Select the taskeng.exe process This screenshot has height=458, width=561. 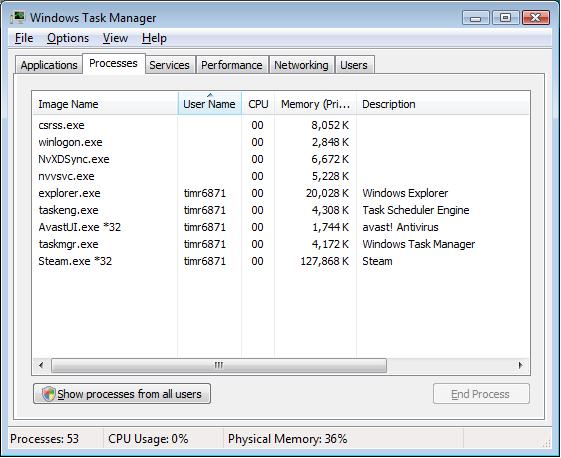pos(281,210)
